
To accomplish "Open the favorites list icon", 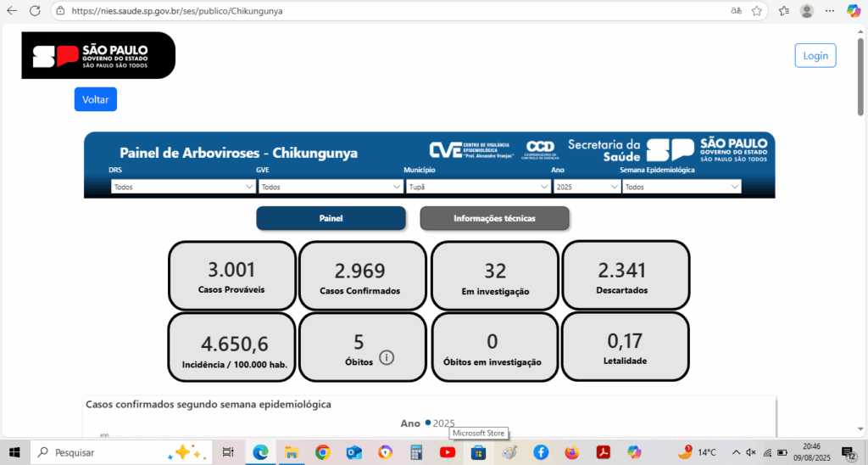I will (x=784, y=10).
